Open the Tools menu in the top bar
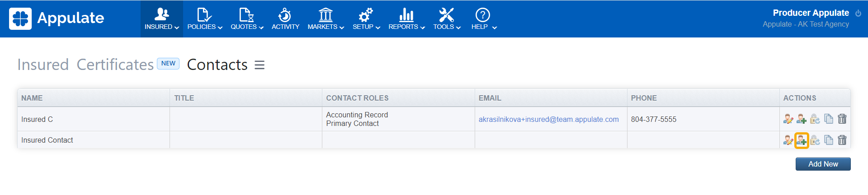 447,19
